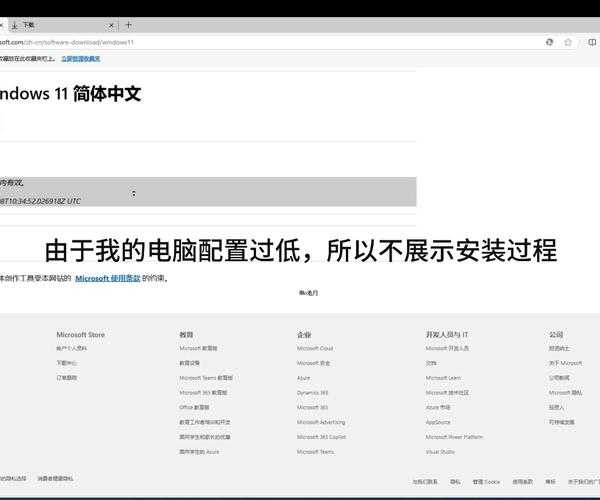Open AppSource footer link
The image size is (600, 500).
pyautogui.click(x=438, y=422)
